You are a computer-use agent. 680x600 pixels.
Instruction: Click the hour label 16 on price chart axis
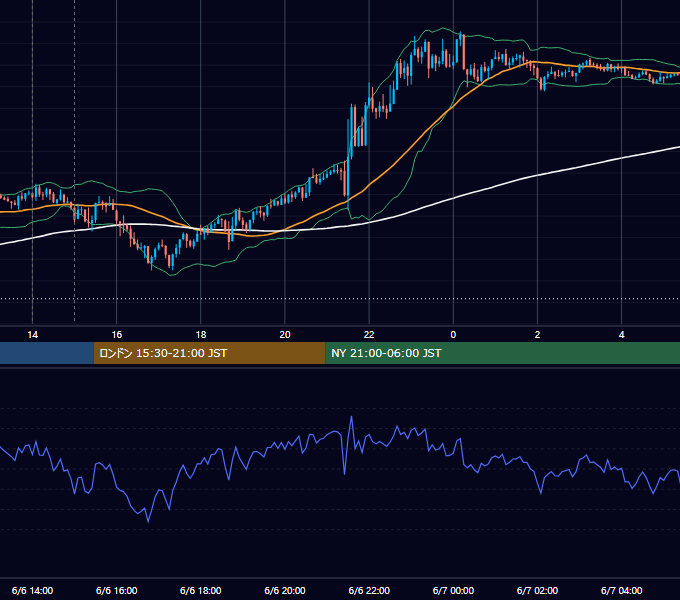pyautogui.click(x=117, y=335)
